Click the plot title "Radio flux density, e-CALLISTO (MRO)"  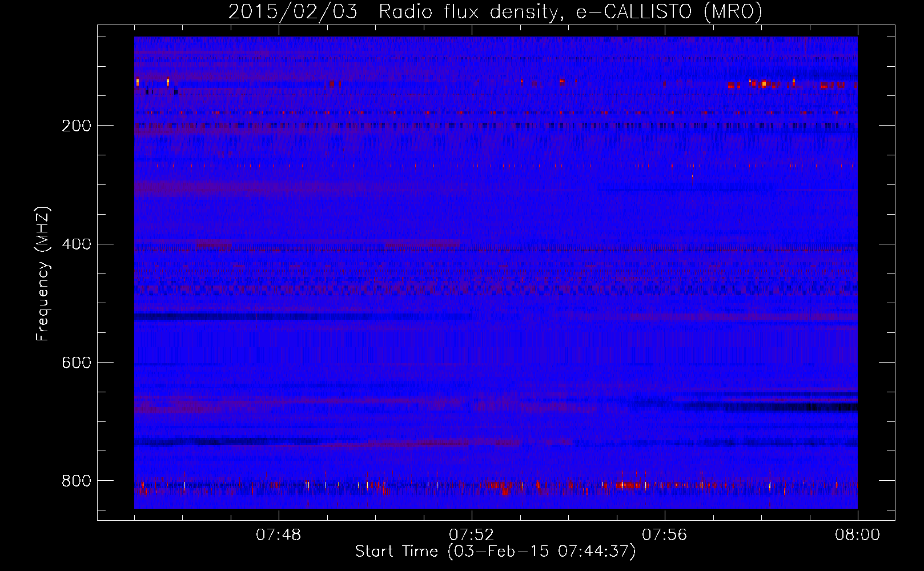pyautogui.click(x=571, y=12)
